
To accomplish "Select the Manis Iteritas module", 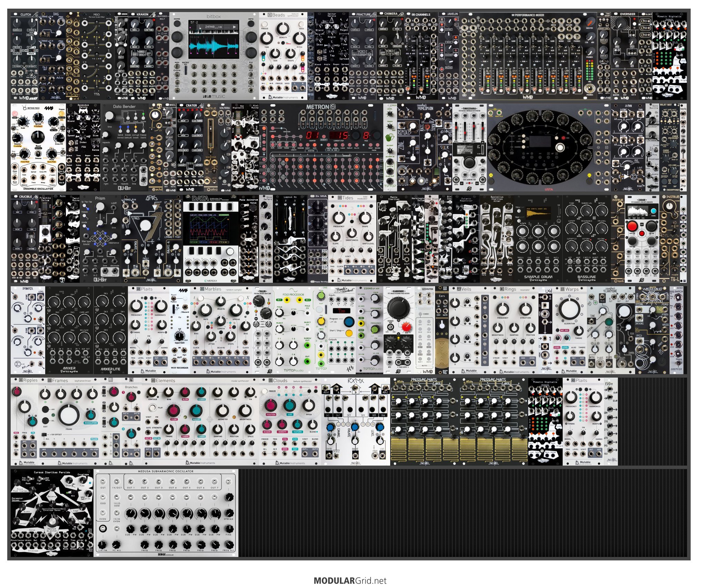I will pos(394,239).
